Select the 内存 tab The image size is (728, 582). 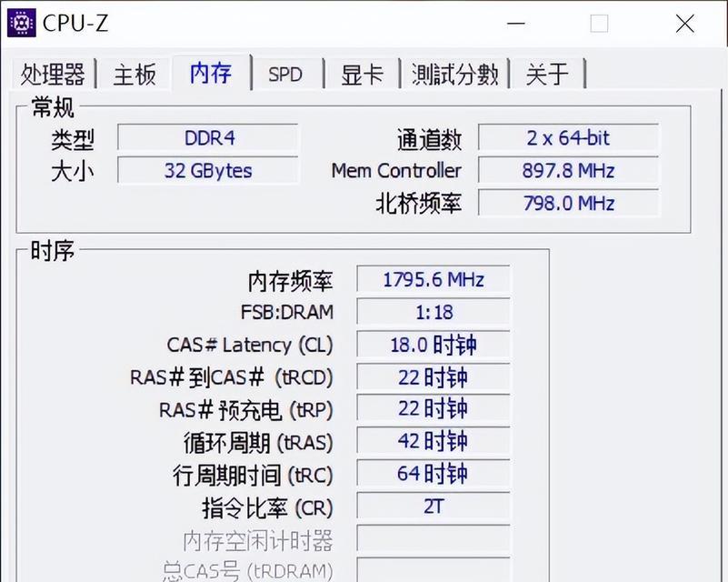point(211,73)
